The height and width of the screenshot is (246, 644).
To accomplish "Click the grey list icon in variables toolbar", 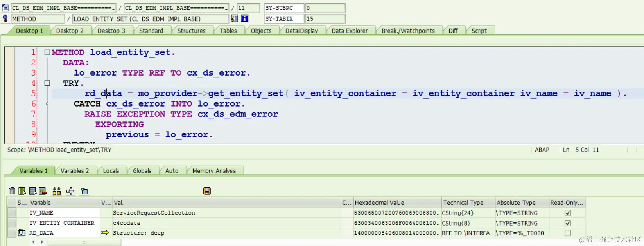I will [x=33, y=191].
